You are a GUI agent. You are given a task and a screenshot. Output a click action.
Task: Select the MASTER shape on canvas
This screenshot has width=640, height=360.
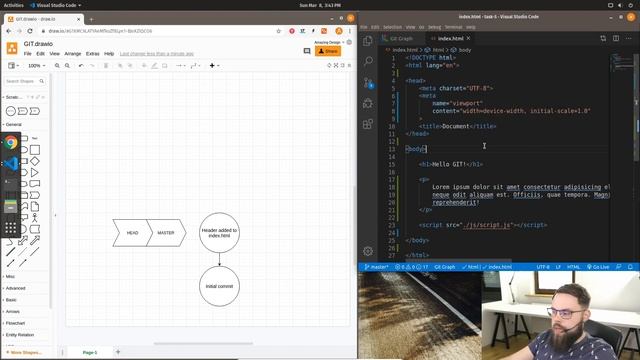pyautogui.click(x=166, y=233)
